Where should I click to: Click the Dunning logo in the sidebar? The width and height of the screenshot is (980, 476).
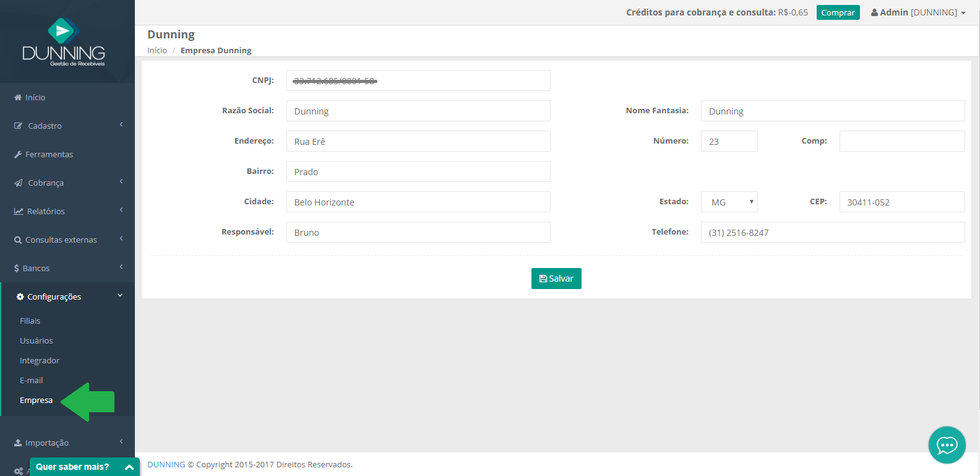pos(64,42)
